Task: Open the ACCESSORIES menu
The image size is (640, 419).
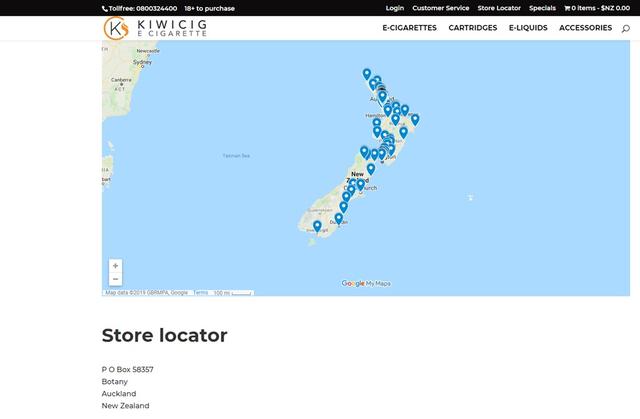Action: [x=586, y=28]
